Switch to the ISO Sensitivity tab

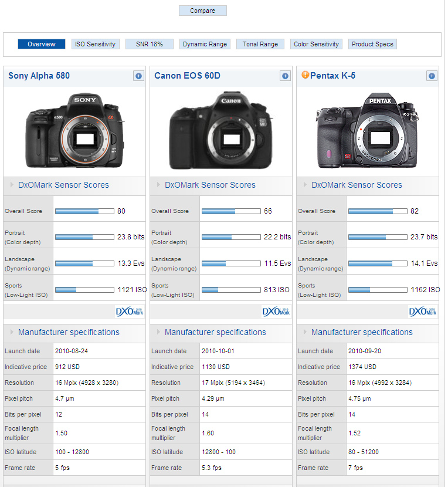coord(96,44)
